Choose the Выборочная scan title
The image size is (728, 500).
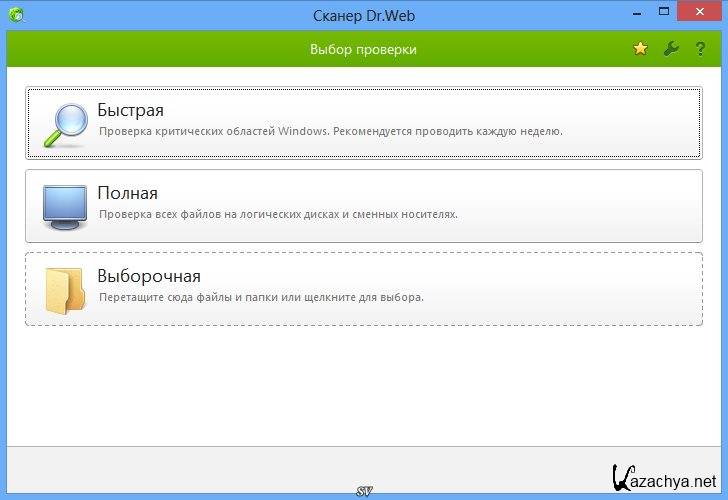pos(149,276)
